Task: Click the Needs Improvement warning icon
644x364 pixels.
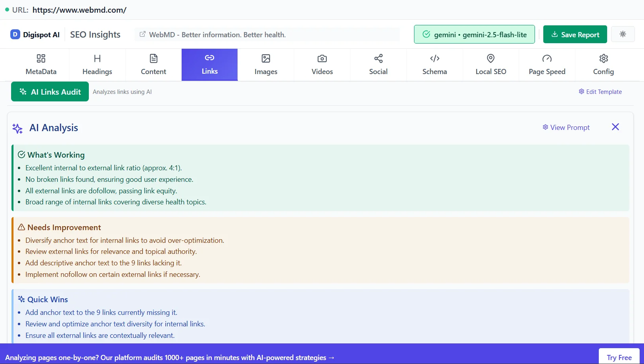Action: tap(21, 227)
